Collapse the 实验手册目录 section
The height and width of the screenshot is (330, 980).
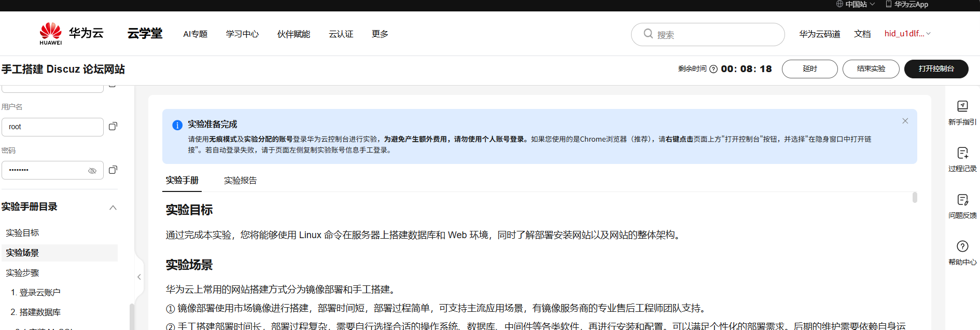(113, 208)
